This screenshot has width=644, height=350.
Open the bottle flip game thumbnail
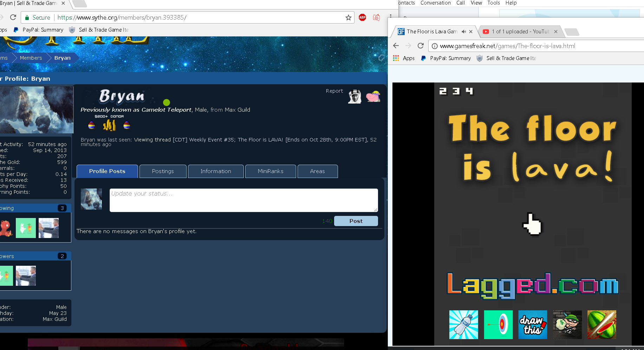click(464, 325)
